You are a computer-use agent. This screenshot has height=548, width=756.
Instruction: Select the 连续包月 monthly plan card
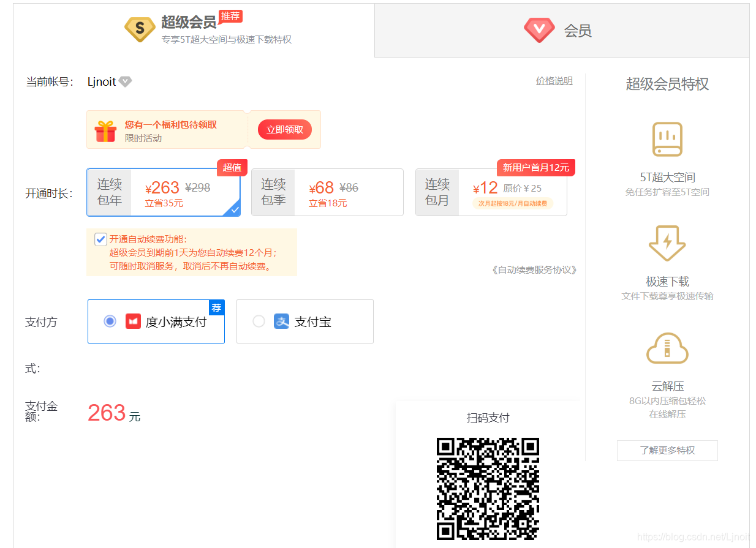click(490, 192)
